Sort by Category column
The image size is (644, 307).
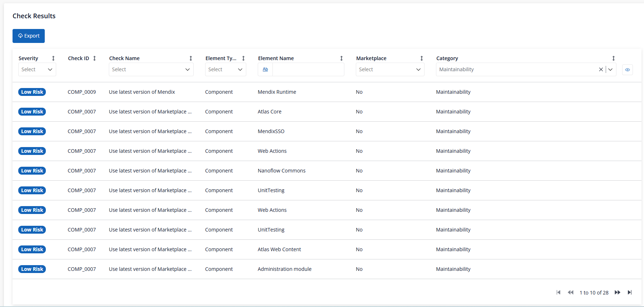pos(614,58)
